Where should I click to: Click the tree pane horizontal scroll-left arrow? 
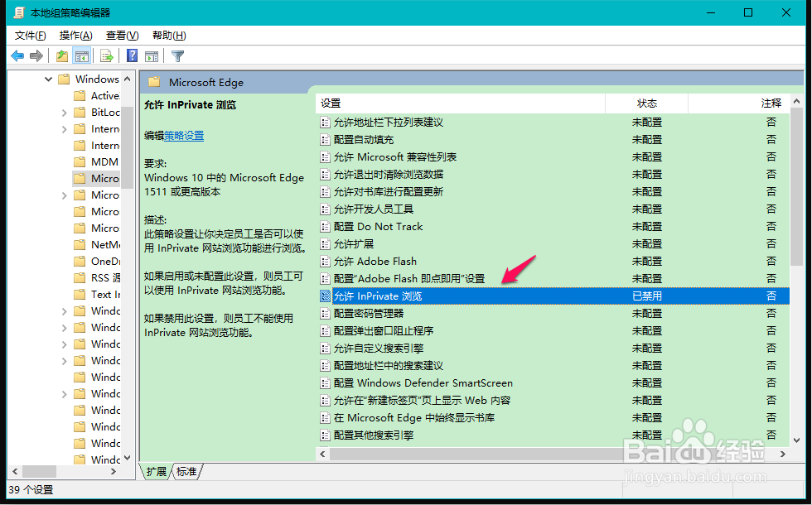[x=15, y=471]
